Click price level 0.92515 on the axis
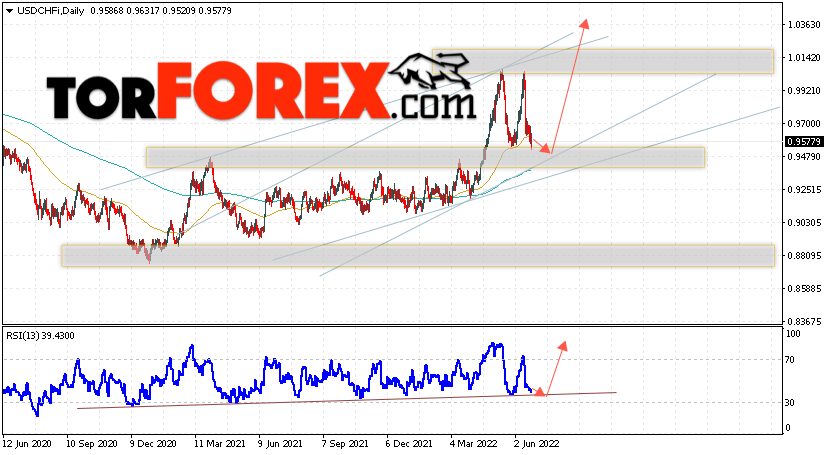The height and width of the screenshot is (455, 828). [x=804, y=189]
